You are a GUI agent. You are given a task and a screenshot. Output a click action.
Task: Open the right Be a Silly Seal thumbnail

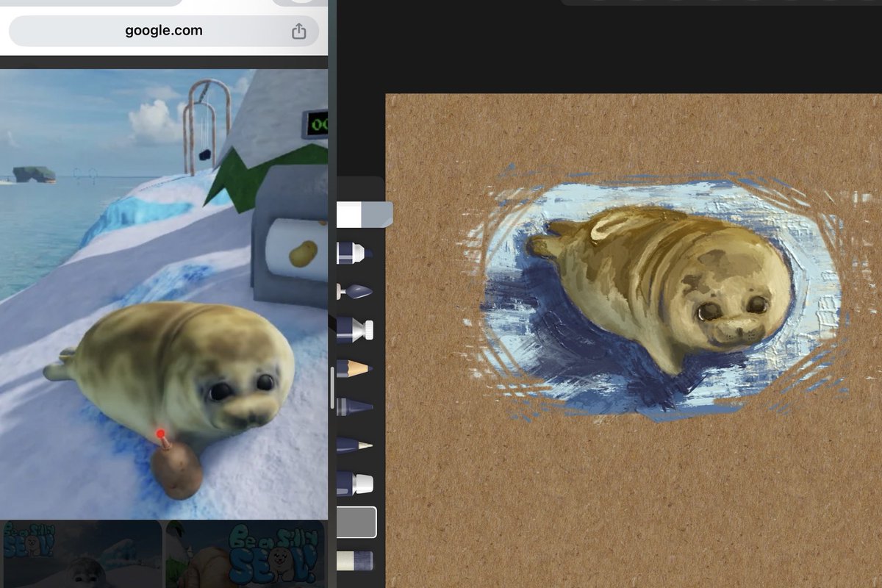245,554
